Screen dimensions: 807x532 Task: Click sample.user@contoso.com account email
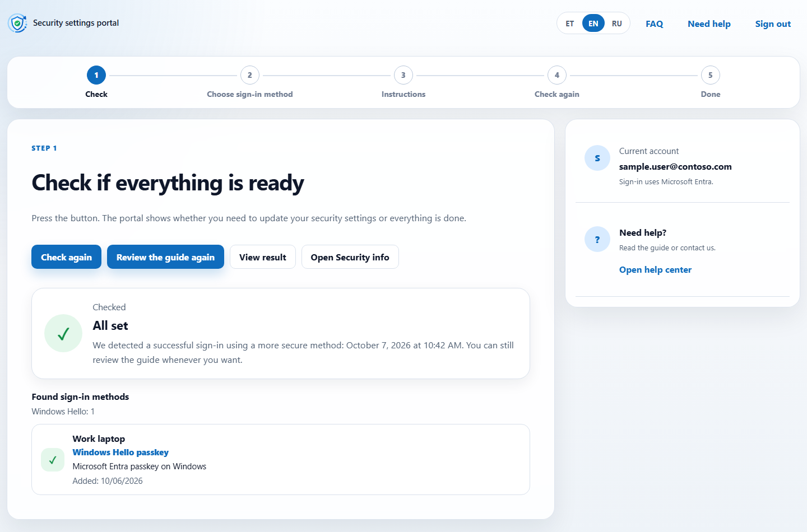pyautogui.click(x=675, y=166)
